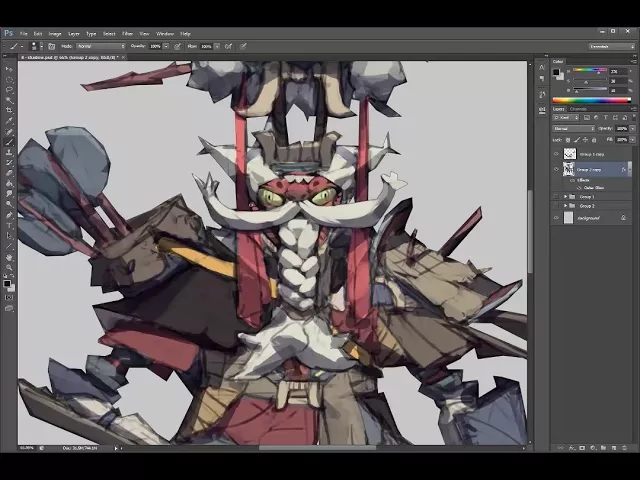Click the Delete layer trash icon
The width and height of the screenshot is (640, 480).
[624, 448]
